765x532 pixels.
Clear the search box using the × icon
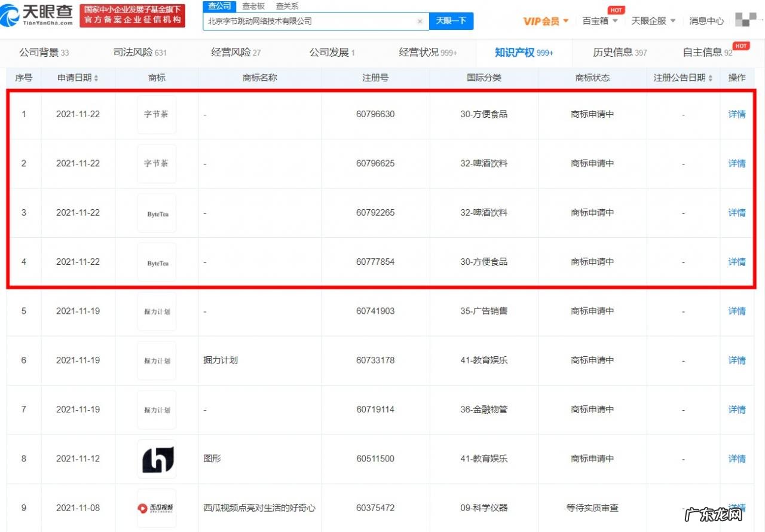pyautogui.click(x=420, y=20)
